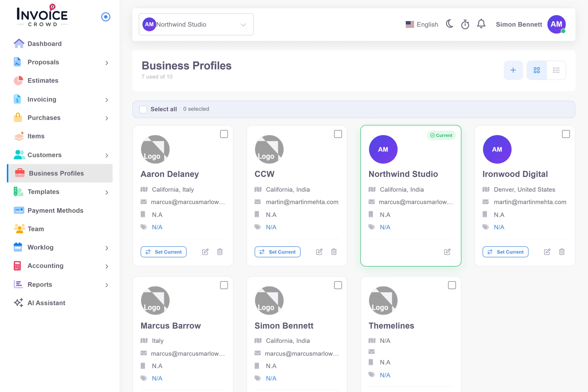588x392 pixels.
Task: Expand the Templates submenu
Action: pyautogui.click(x=107, y=192)
